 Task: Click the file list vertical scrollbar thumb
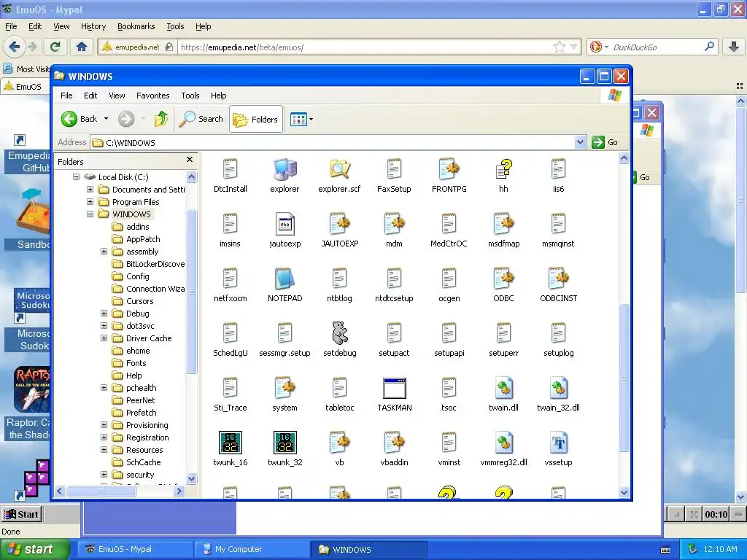624,377
